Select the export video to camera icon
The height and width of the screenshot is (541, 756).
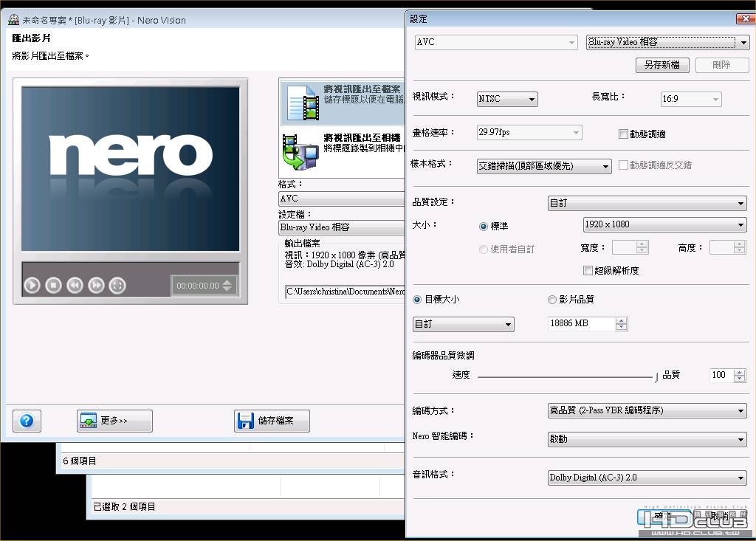click(x=300, y=152)
